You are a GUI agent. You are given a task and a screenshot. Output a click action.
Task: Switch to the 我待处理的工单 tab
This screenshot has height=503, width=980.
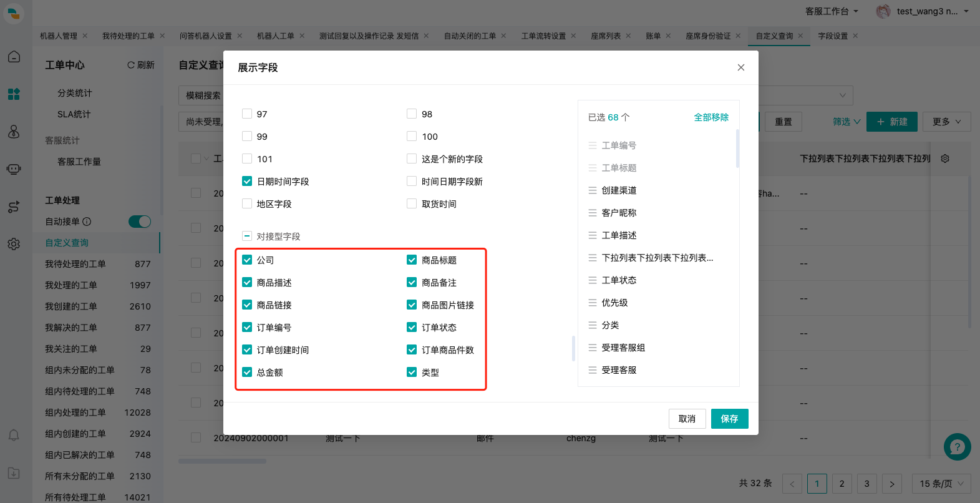128,36
